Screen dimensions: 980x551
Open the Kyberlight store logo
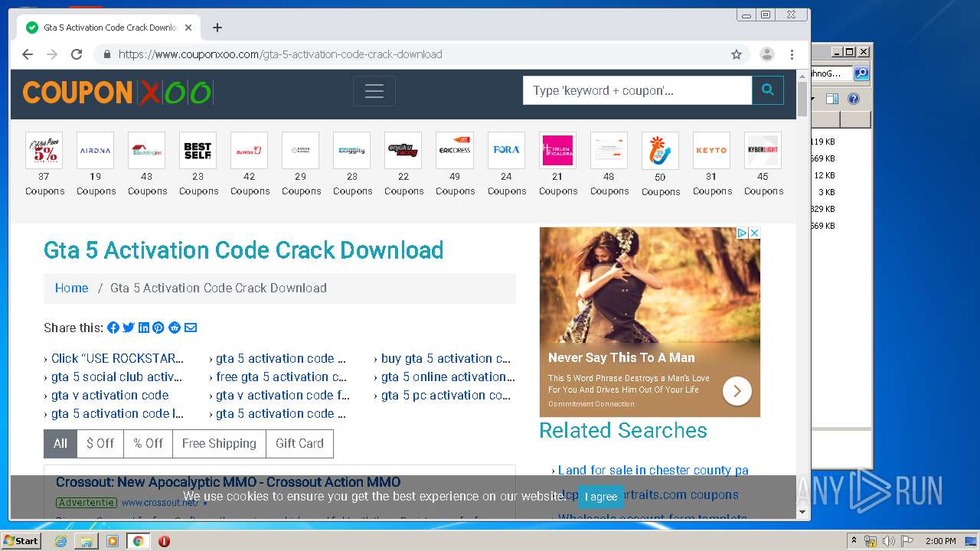point(763,150)
